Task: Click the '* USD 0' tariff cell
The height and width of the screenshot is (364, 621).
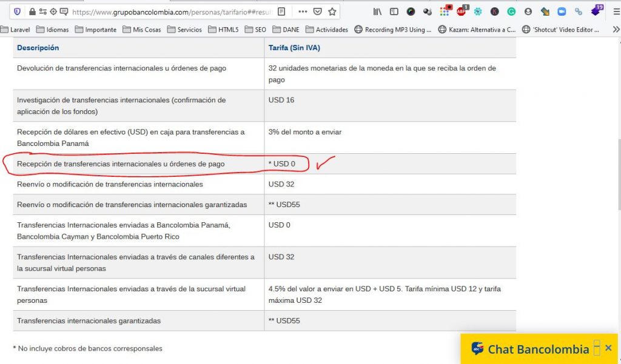Action: click(x=281, y=164)
